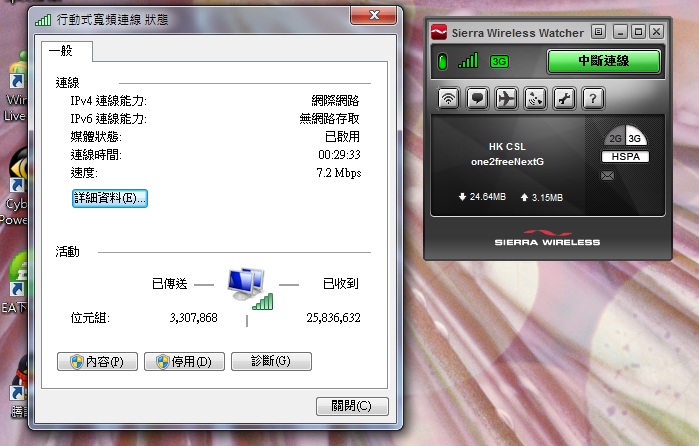The width and height of the screenshot is (699, 446).
Task: Click signal bars icon in status dialog title
Action: click(43, 20)
